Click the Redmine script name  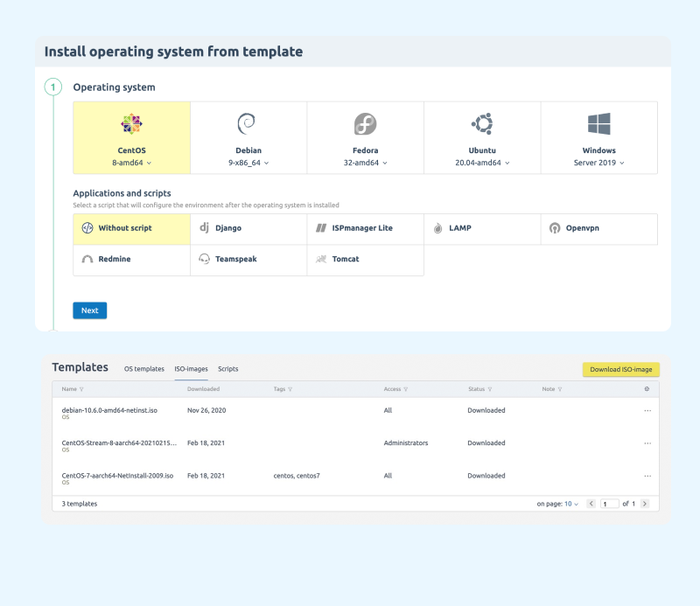tap(115, 259)
